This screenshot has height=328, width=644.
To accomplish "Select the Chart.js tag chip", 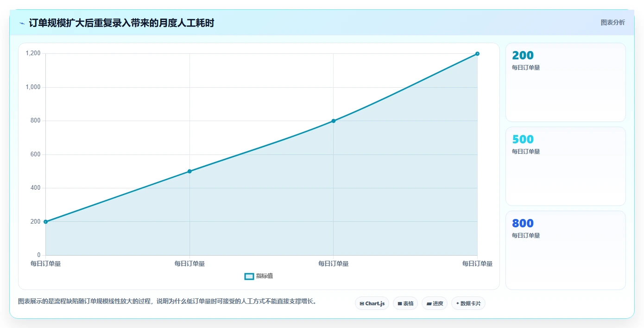I will pos(372,303).
